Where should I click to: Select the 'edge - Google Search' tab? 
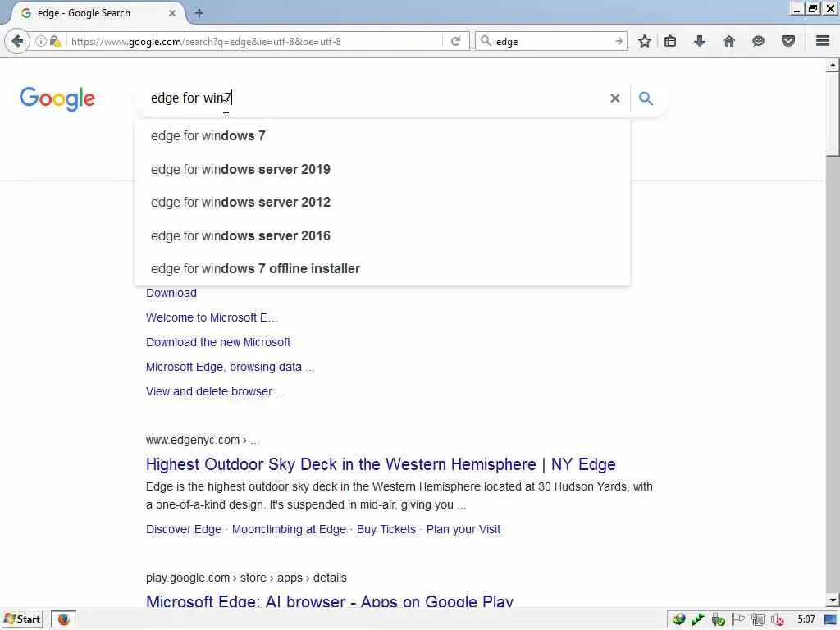point(98,13)
